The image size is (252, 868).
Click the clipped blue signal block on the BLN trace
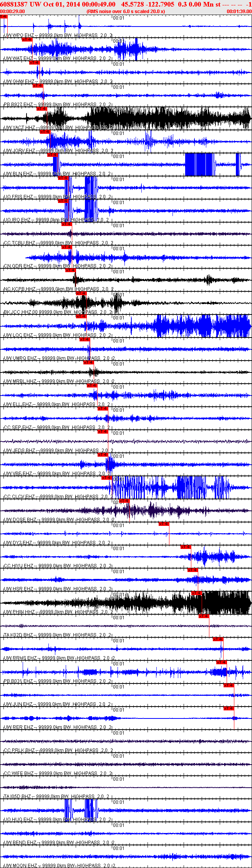pos(199,165)
